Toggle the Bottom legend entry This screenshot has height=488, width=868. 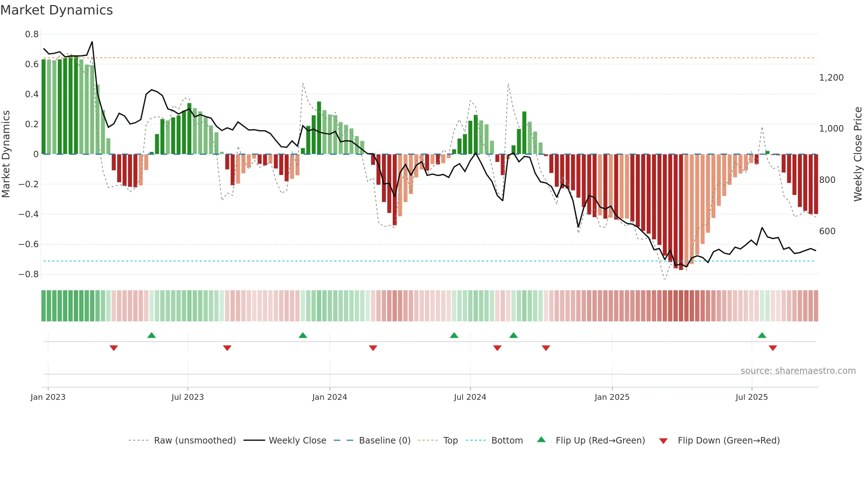point(494,440)
